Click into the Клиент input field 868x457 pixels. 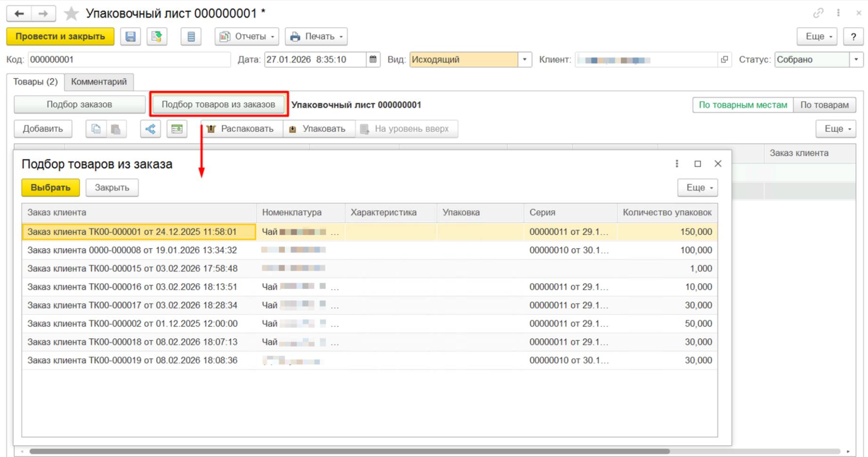pos(647,59)
